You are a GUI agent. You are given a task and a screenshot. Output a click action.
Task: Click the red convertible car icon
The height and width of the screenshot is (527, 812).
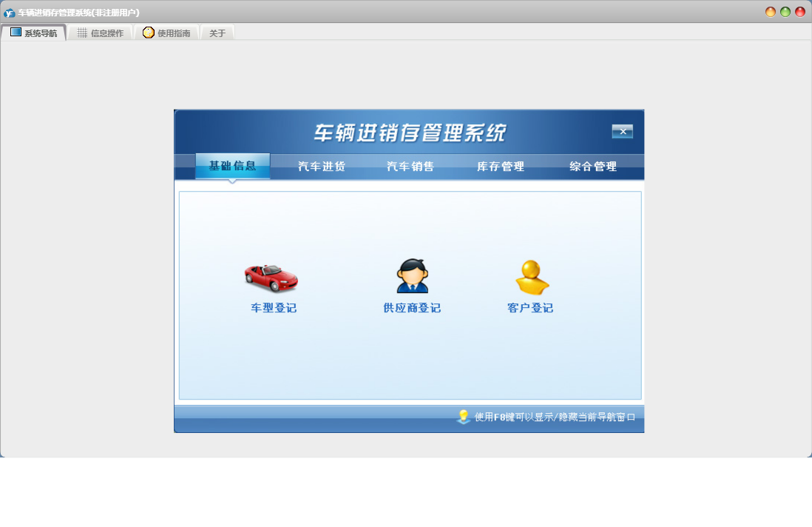[271, 278]
